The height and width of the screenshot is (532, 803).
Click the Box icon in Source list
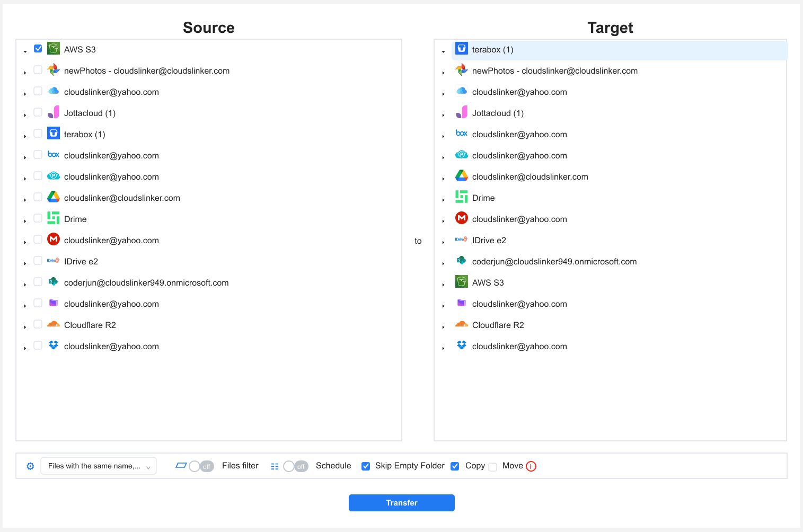click(54, 155)
